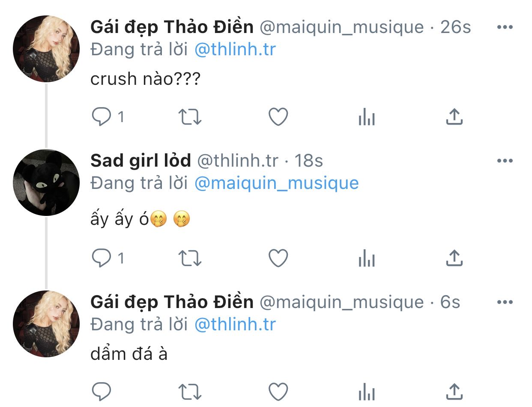The width and height of the screenshot is (532, 407).
Task: Share the "crush nào???" tweet
Action: [454, 117]
